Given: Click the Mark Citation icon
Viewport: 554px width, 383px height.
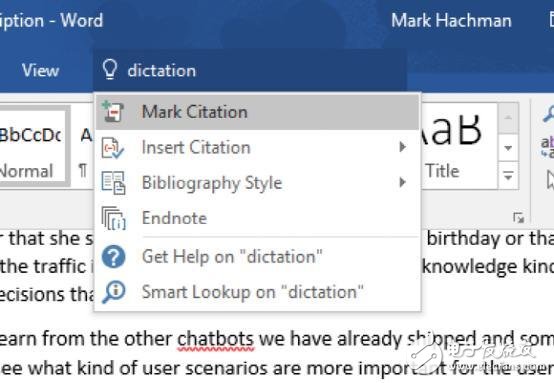Looking at the screenshot, I should (113, 112).
